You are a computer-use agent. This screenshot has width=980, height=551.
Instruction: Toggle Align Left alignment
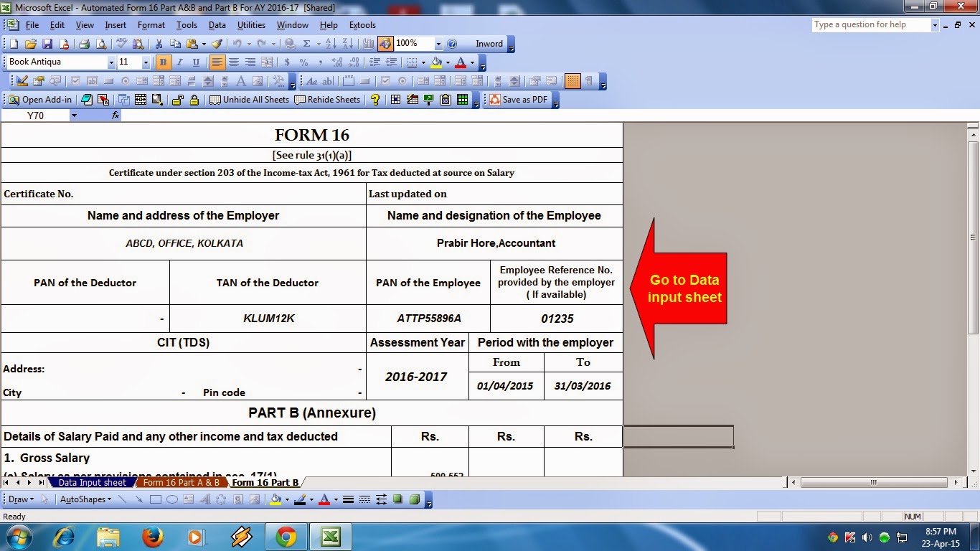[x=217, y=62]
